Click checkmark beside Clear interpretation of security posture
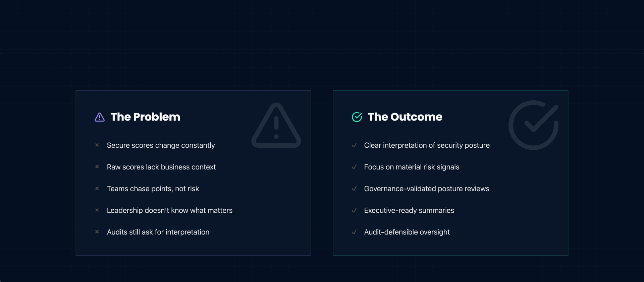The width and height of the screenshot is (644, 282). pyautogui.click(x=354, y=145)
